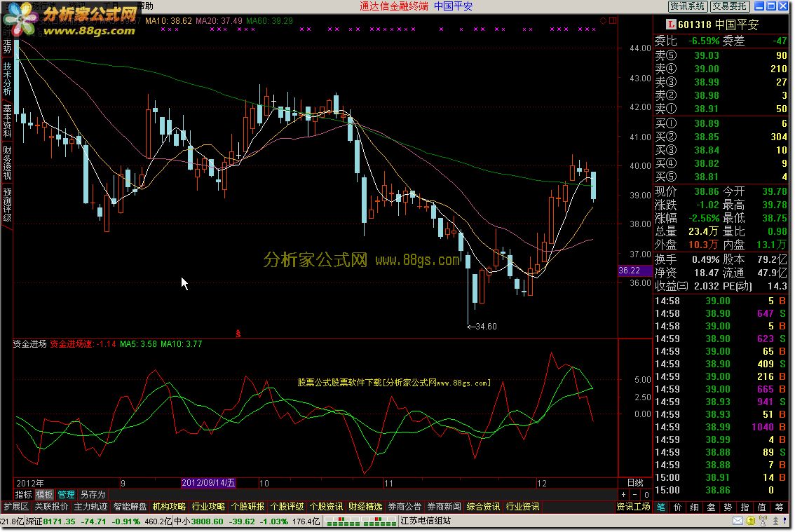Screen dimensions: 795x532
Task: Click the blue exclamation icon in status bar
Action: click(785, 521)
